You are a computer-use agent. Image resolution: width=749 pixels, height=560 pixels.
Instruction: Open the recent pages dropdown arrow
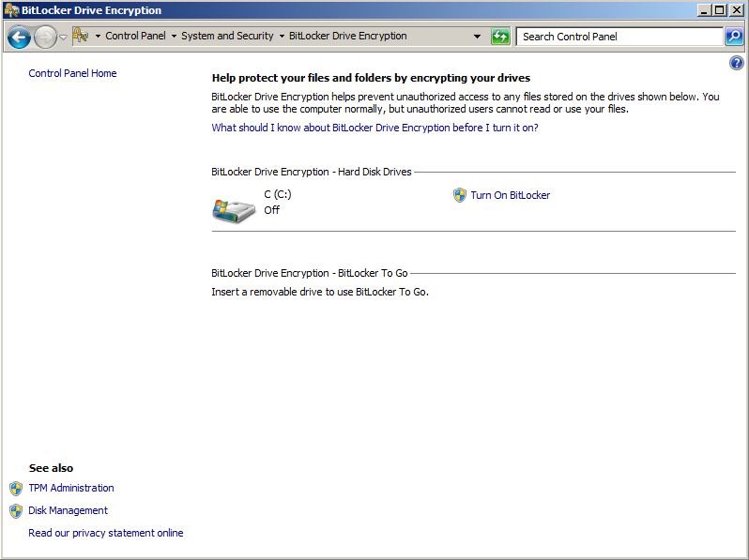coord(63,38)
